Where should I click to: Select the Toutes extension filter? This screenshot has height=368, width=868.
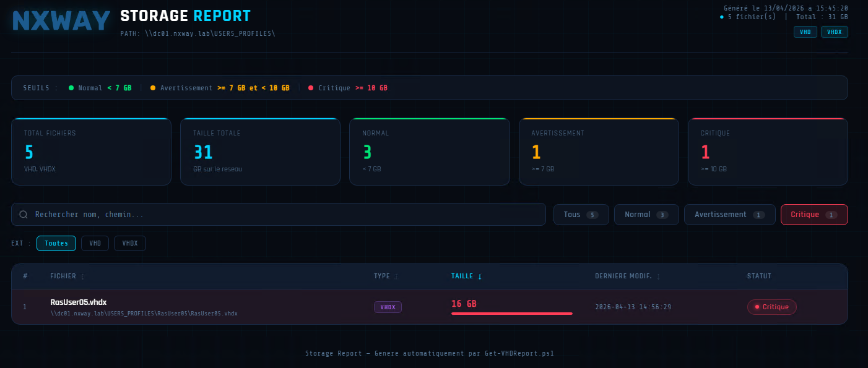[x=56, y=244]
